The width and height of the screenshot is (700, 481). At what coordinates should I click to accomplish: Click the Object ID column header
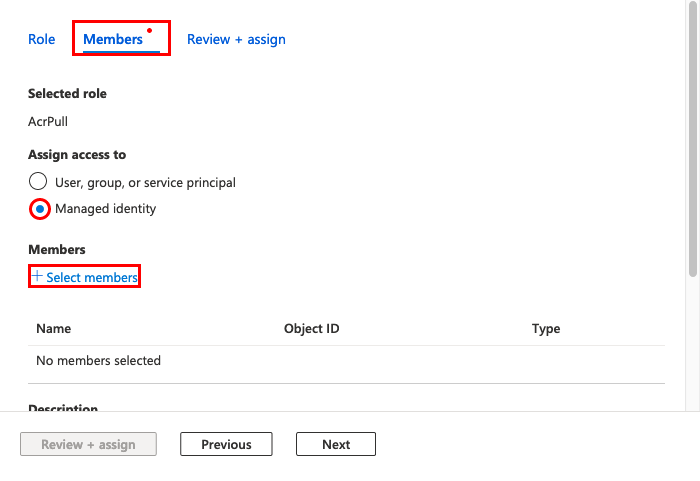tap(312, 329)
